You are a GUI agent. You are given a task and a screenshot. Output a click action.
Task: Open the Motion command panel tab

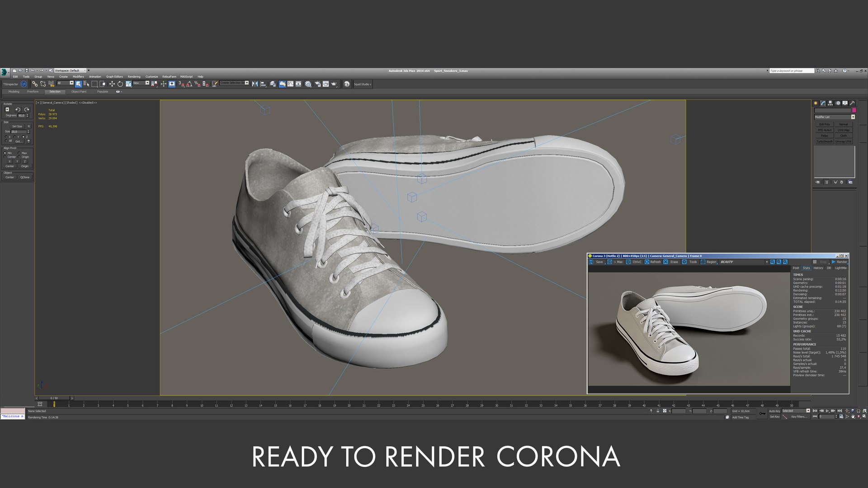click(x=838, y=103)
